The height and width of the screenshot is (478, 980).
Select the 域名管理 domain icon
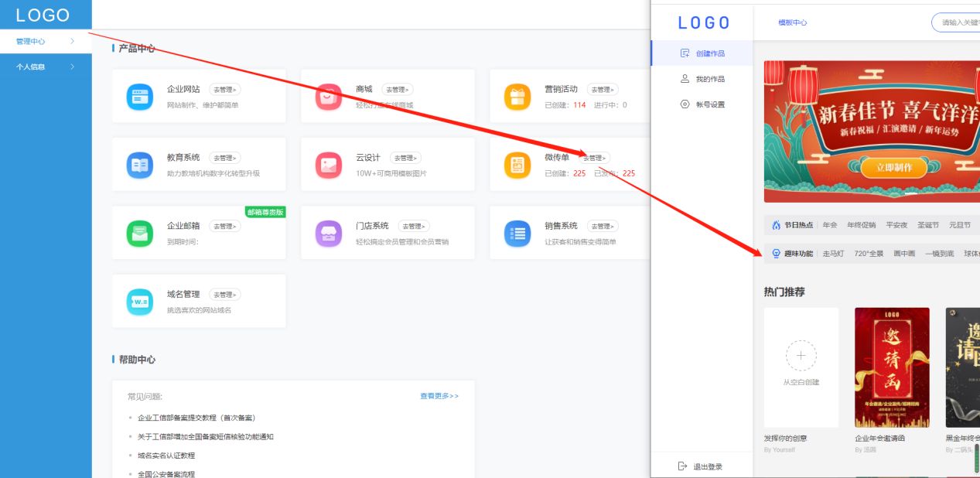pos(140,301)
